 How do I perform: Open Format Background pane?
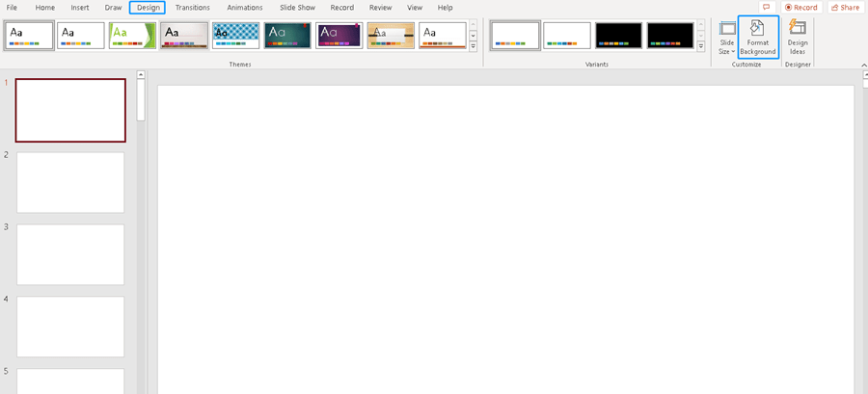[758, 37]
